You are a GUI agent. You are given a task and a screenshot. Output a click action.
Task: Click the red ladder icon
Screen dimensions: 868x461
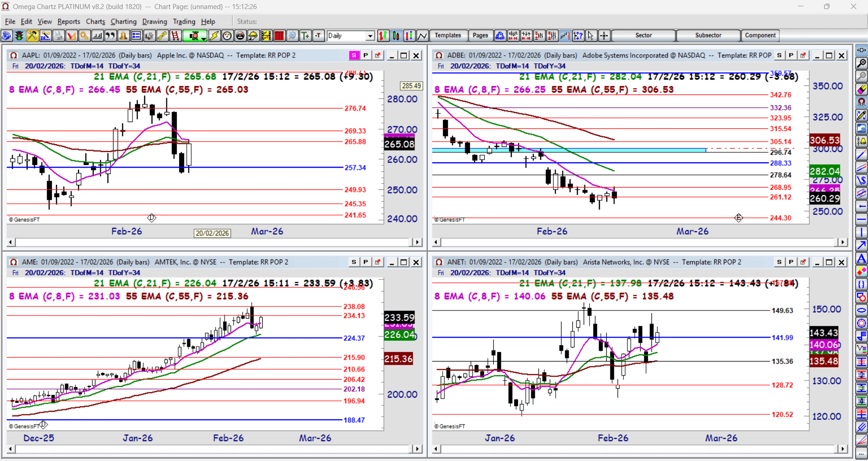[175, 36]
